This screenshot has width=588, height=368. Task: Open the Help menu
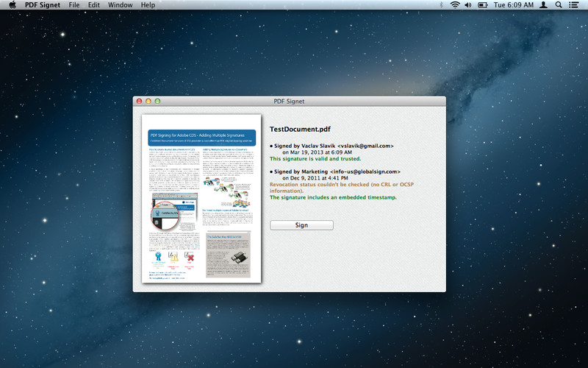click(x=148, y=5)
